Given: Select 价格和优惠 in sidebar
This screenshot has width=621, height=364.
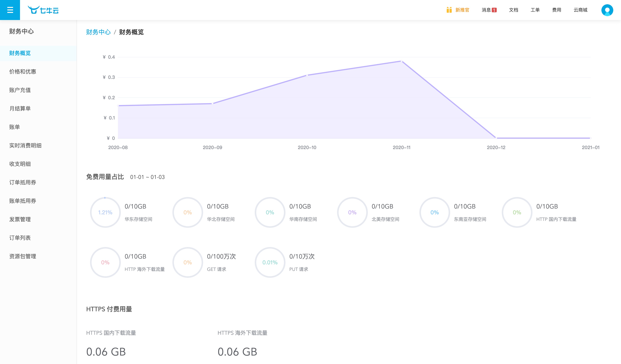Looking at the screenshot, I should [38, 72].
